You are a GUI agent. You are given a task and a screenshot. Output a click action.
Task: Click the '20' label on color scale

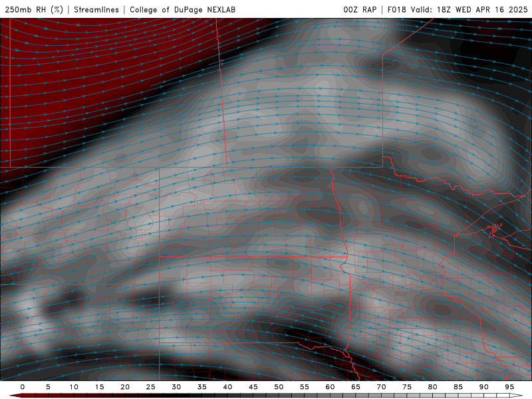[x=125, y=387]
